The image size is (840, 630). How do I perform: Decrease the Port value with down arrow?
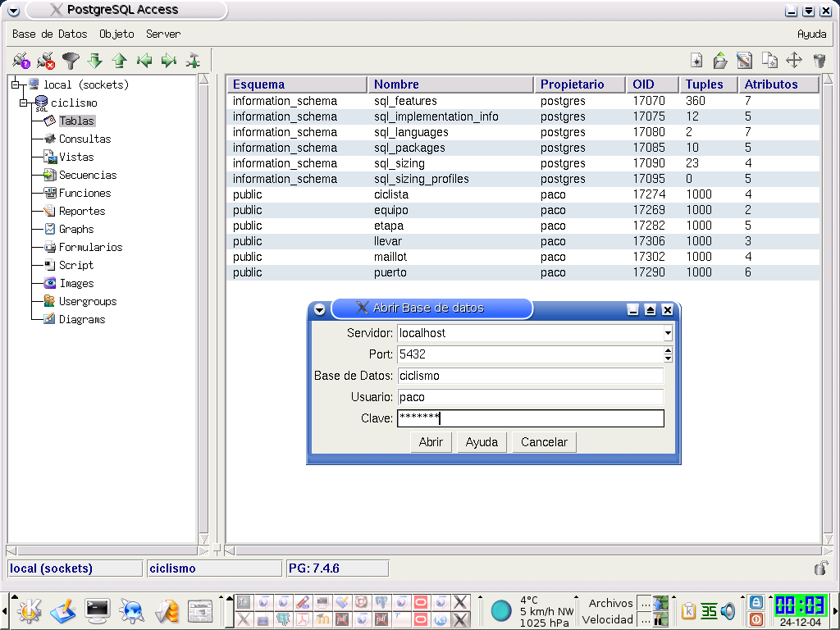[668, 358]
